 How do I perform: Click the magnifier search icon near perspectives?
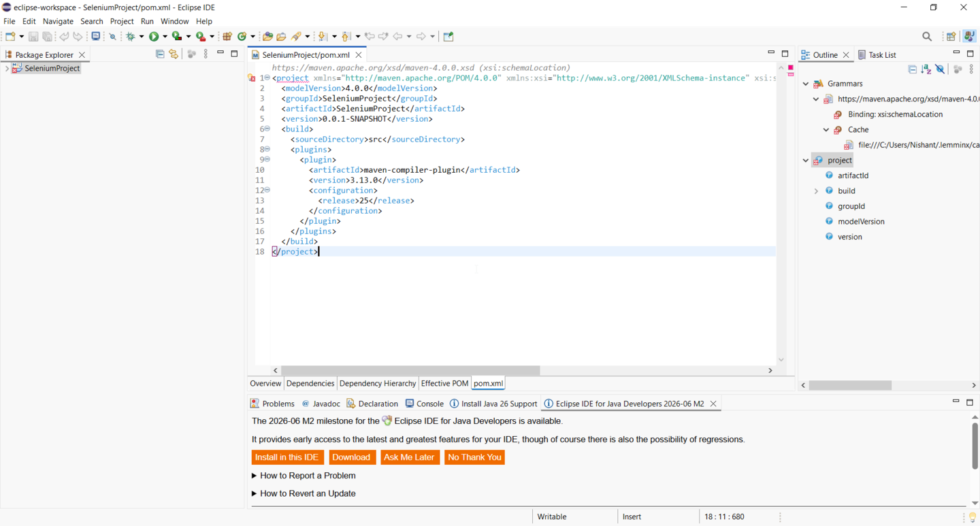(927, 37)
